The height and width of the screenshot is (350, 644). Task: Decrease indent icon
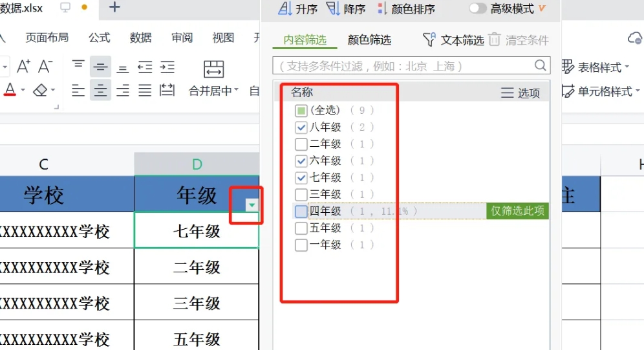point(145,67)
